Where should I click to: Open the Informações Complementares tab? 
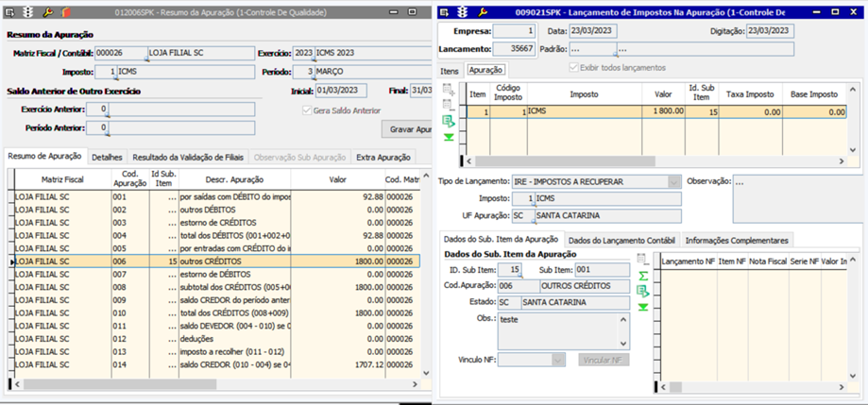(x=737, y=241)
